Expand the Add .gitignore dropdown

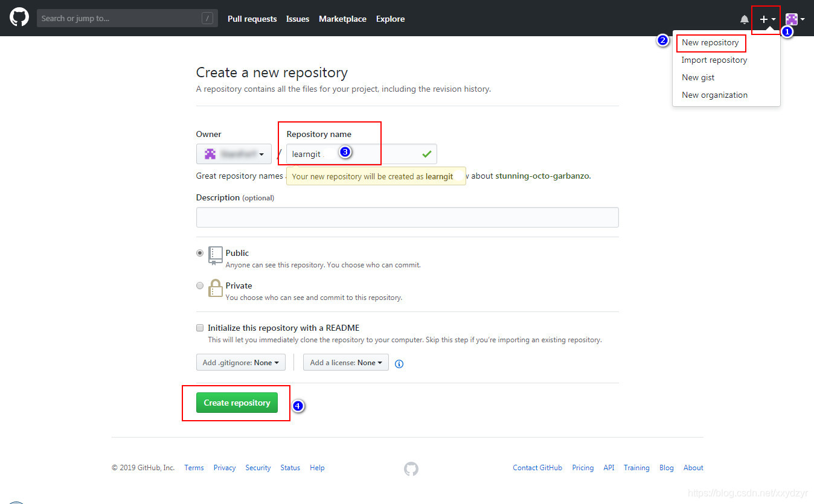coord(240,362)
